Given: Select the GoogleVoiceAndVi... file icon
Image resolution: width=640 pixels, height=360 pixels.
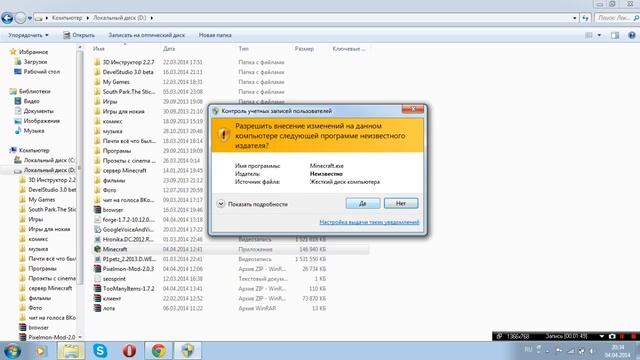Looking at the screenshot, I should (x=97, y=229).
